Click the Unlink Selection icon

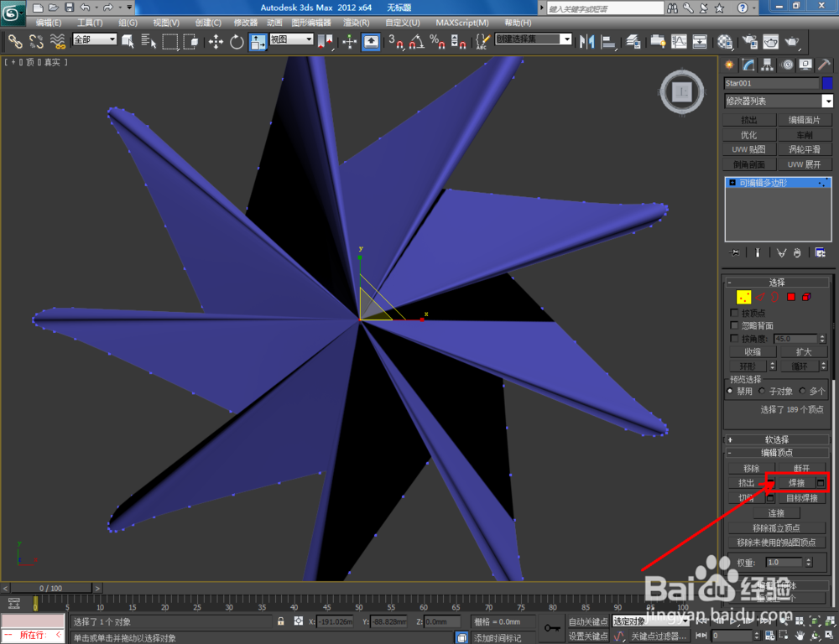[x=36, y=41]
